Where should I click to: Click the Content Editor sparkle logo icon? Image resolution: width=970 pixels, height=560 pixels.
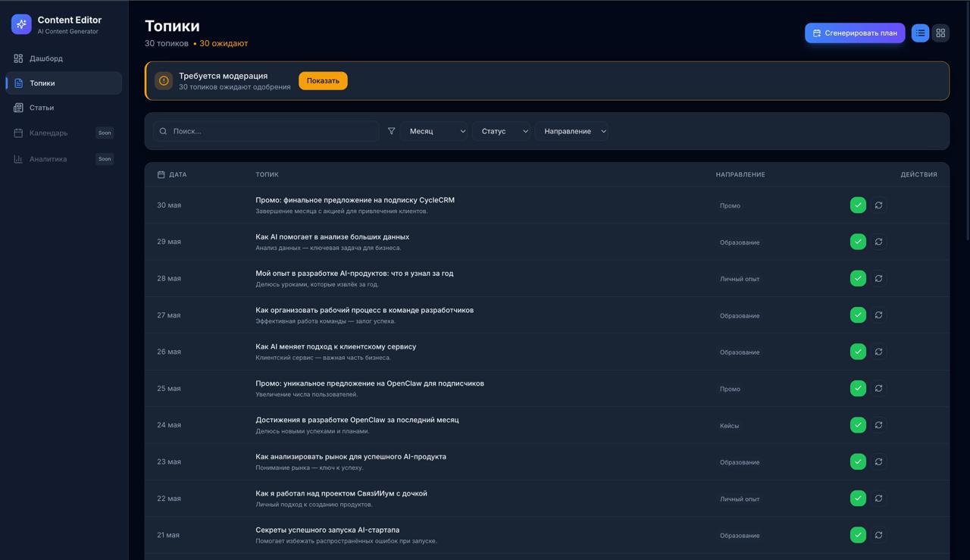pyautogui.click(x=21, y=24)
